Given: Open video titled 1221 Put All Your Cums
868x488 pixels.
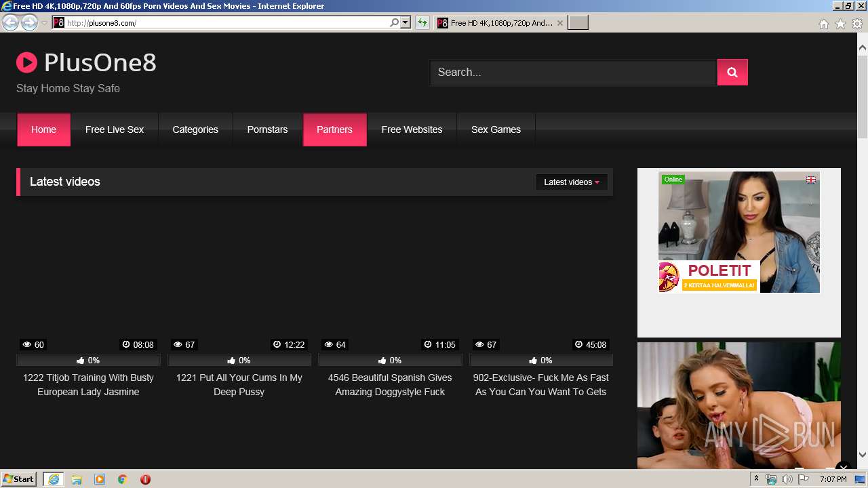Looking at the screenshot, I should pyautogui.click(x=239, y=385).
